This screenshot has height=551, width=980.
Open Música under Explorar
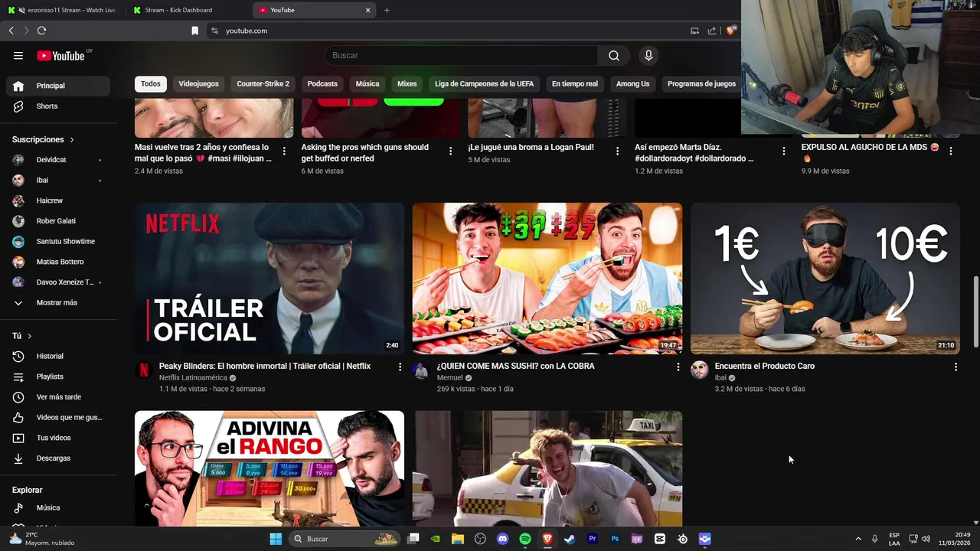pos(58,507)
